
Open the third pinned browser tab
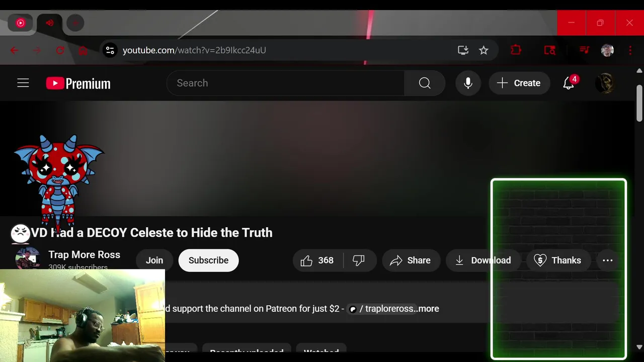tap(75, 23)
